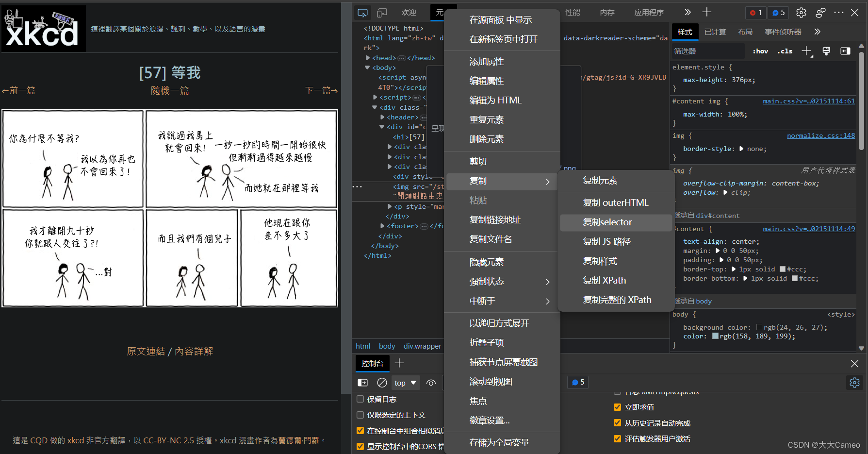Uncheck 显示控制台中的CORS错误 checkbox
Image resolution: width=868 pixels, height=454 pixels.
(360, 446)
